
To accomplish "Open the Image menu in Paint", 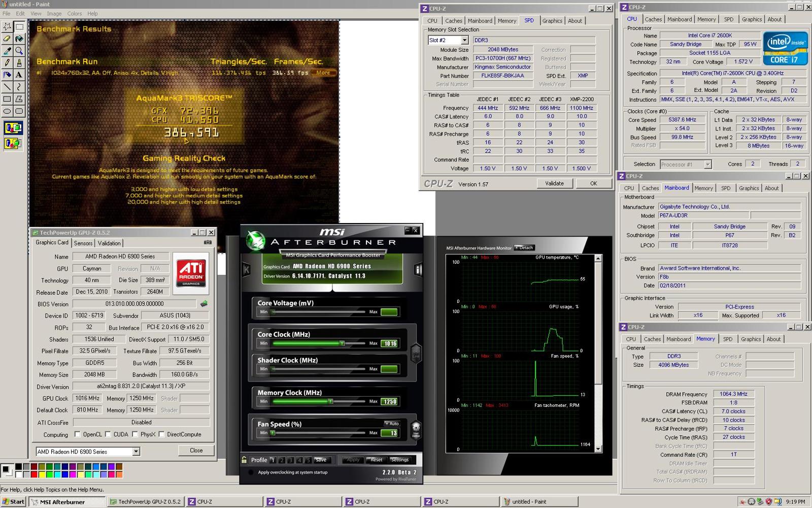I will click(54, 14).
